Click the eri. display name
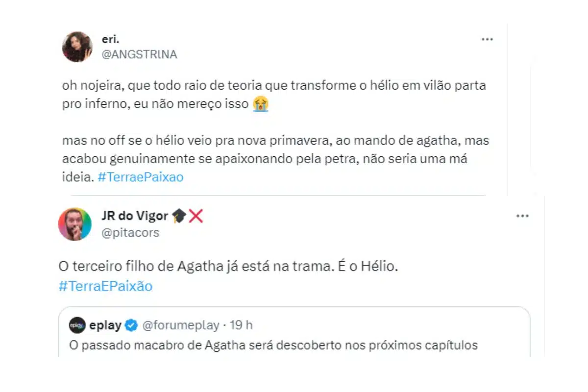588x392 pixels. click(110, 40)
